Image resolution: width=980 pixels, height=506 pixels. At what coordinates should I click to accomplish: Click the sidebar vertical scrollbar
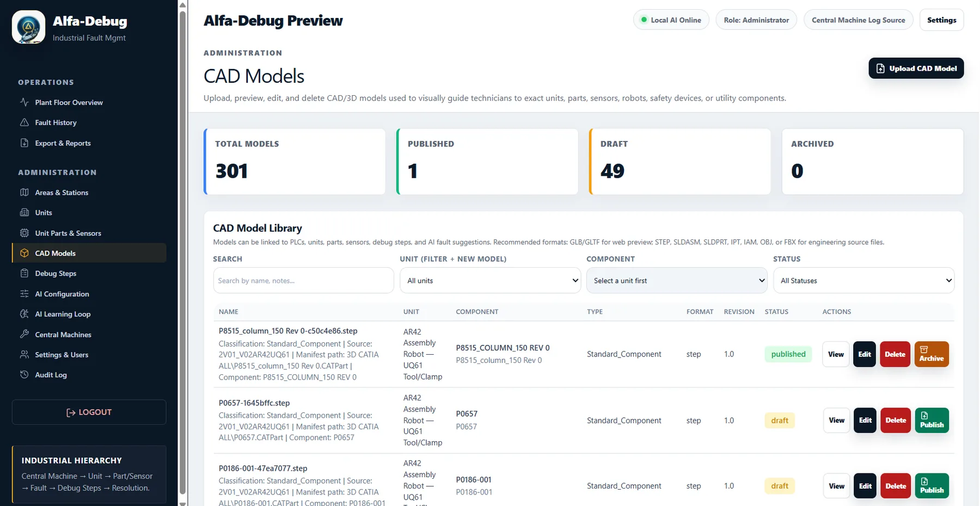[x=183, y=253]
